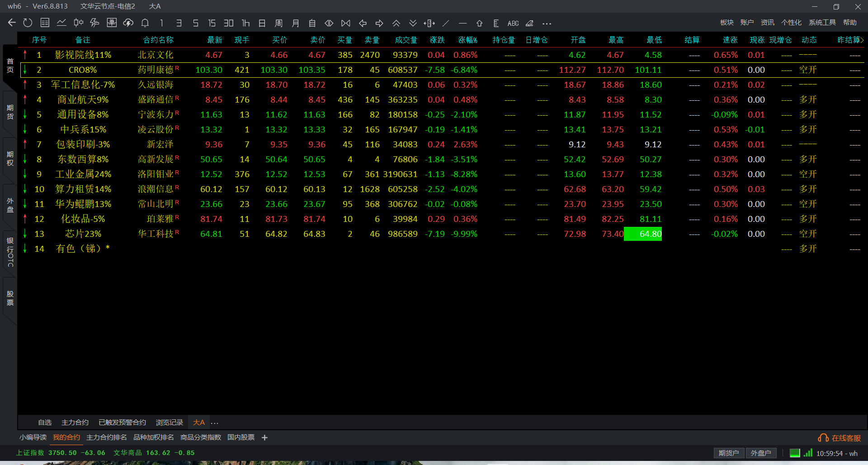The height and width of the screenshot is (465, 868).
Task: Select the ABC text annotation tool
Action: click(x=513, y=23)
